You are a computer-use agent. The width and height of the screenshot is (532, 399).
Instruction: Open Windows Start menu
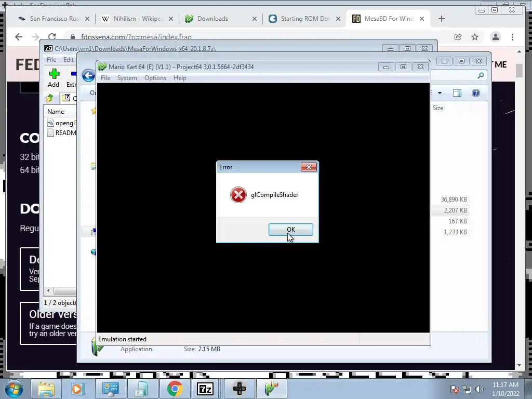(14, 389)
